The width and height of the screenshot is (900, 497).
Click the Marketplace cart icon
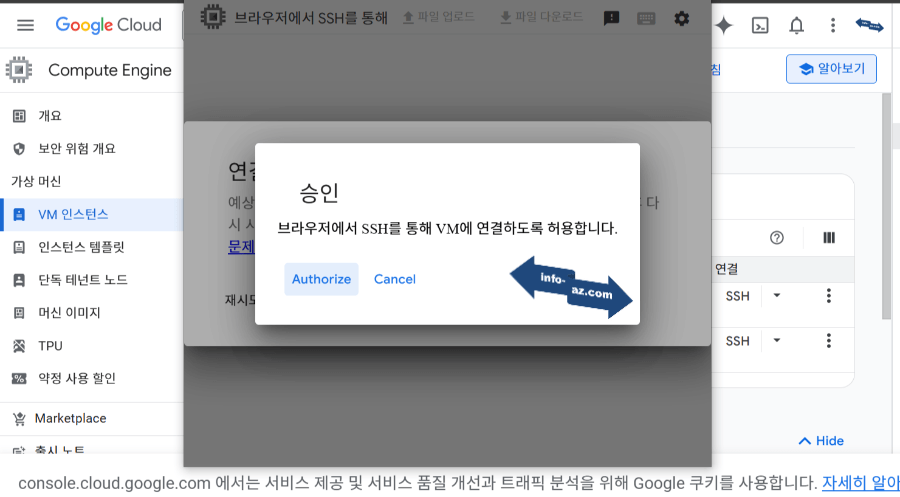(x=19, y=419)
